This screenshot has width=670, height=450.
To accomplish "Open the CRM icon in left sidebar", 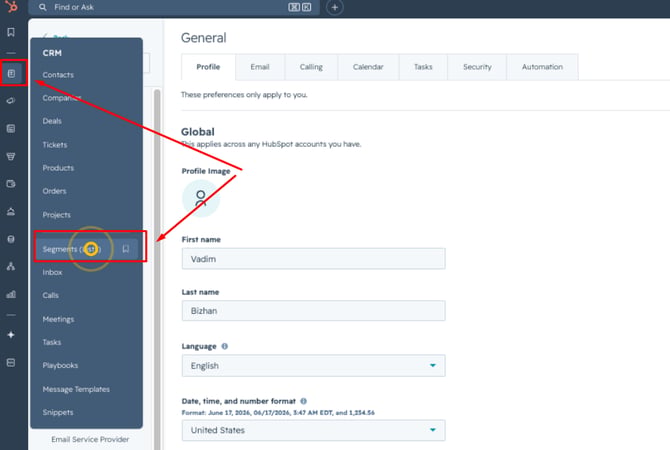I will coord(12,74).
